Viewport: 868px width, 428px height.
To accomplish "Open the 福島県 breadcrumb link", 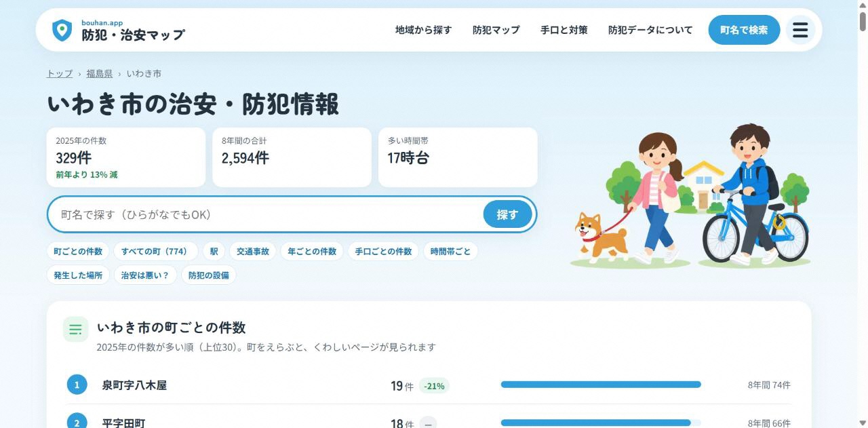I will pos(100,73).
